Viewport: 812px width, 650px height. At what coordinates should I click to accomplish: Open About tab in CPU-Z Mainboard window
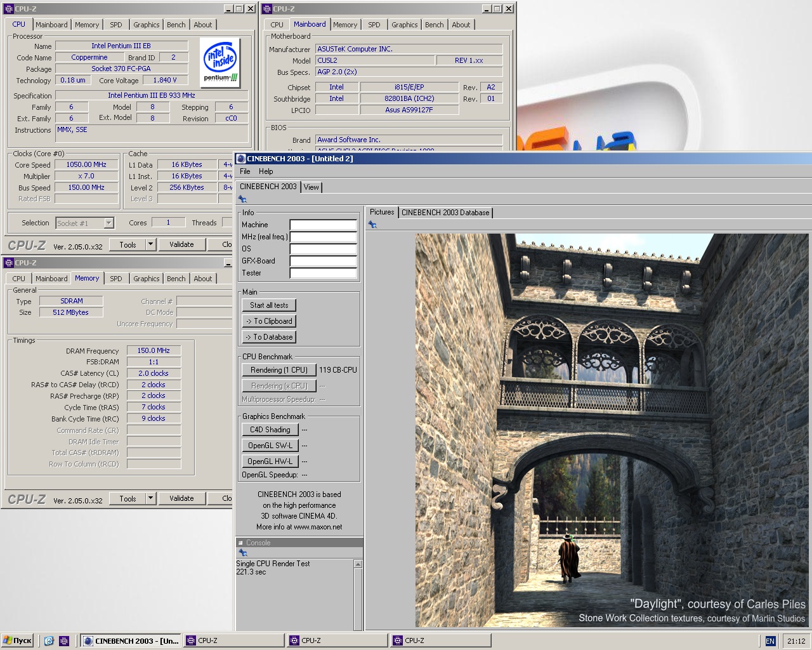tap(461, 25)
